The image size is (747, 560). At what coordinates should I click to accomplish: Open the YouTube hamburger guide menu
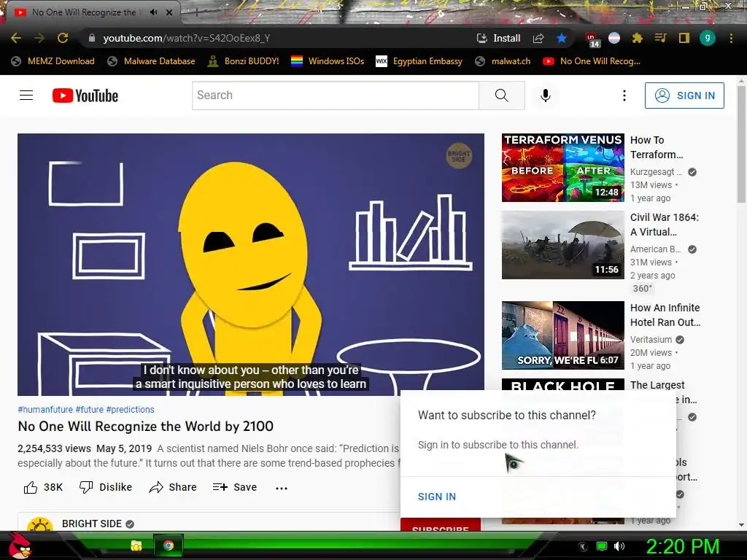click(26, 96)
